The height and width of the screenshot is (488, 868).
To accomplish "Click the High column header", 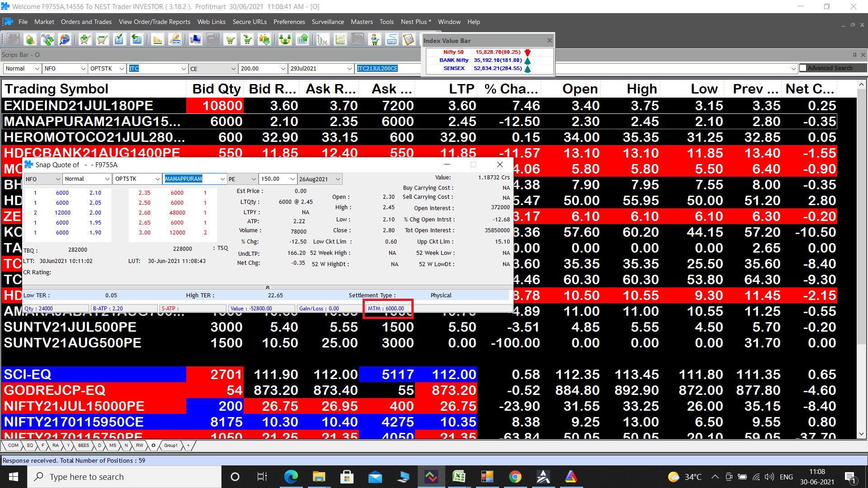I will tap(630, 89).
